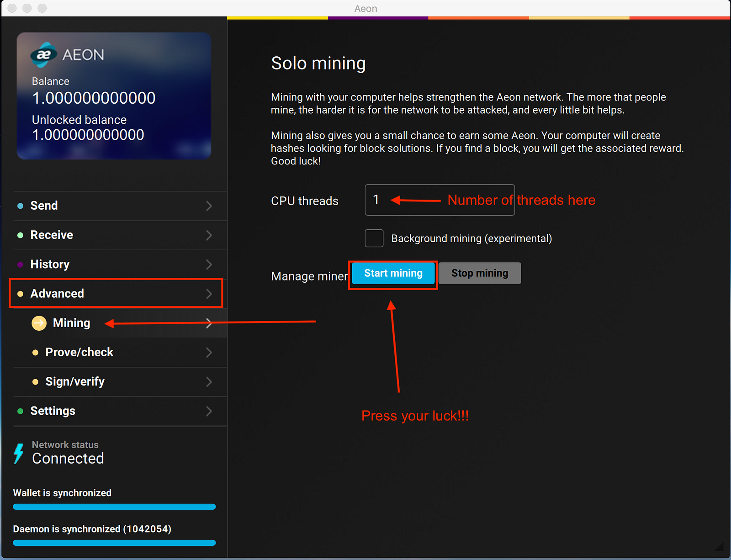Click the Sign/verify row chevron
This screenshot has width=731, height=560.
209,382
